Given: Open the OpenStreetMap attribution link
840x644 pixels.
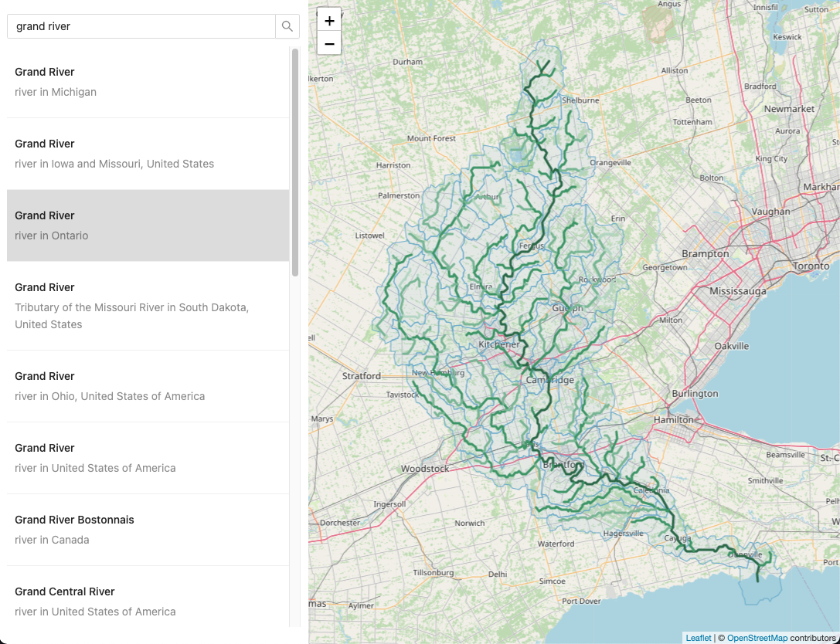Looking at the screenshot, I should pyautogui.click(x=757, y=638).
